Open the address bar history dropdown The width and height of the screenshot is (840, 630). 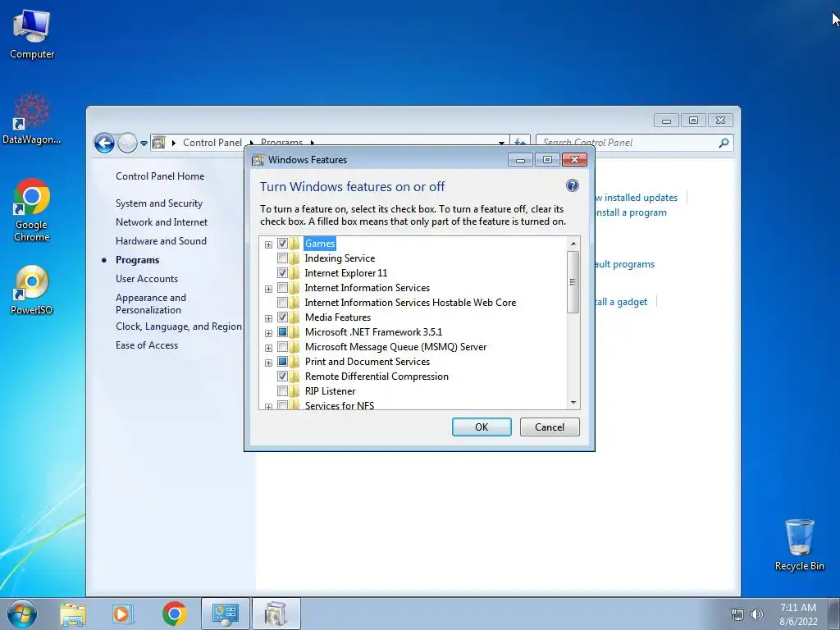coord(501,143)
